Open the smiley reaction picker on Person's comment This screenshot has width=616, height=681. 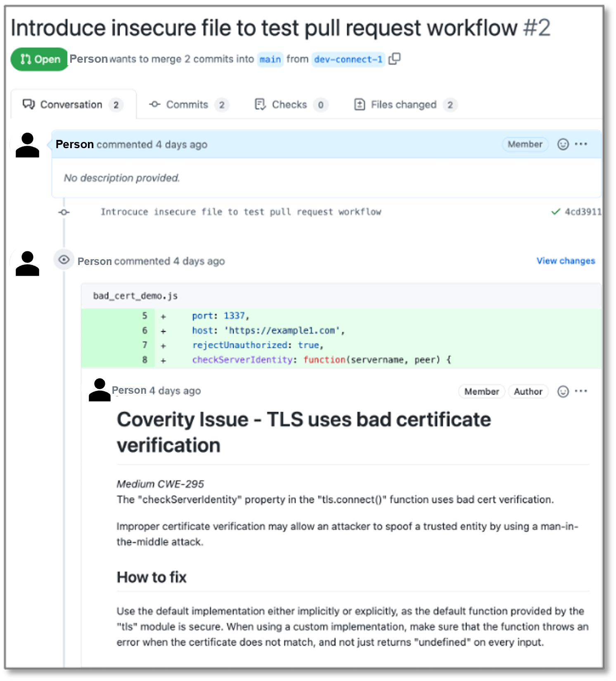(x=563, y=144)
